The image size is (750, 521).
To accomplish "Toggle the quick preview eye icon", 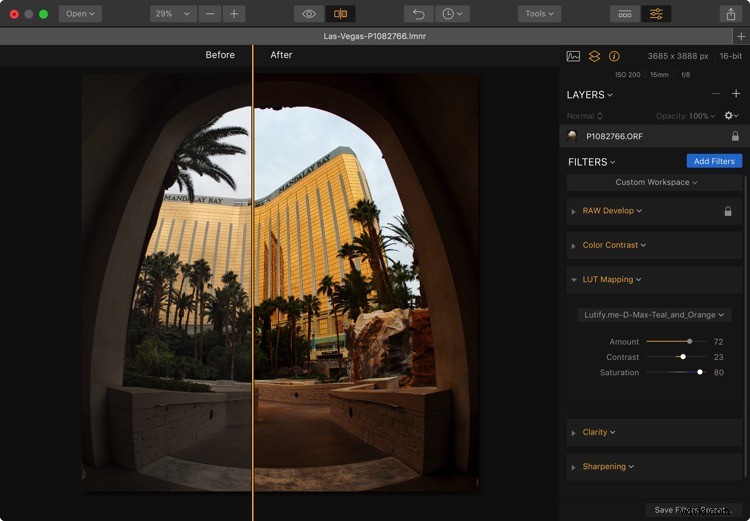I will [309, 14].
